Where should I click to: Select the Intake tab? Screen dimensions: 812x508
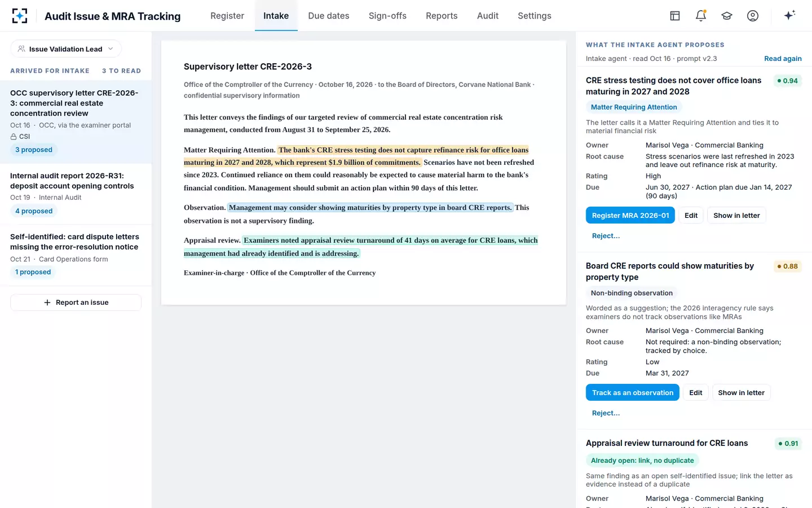click(x=276, y=16)
